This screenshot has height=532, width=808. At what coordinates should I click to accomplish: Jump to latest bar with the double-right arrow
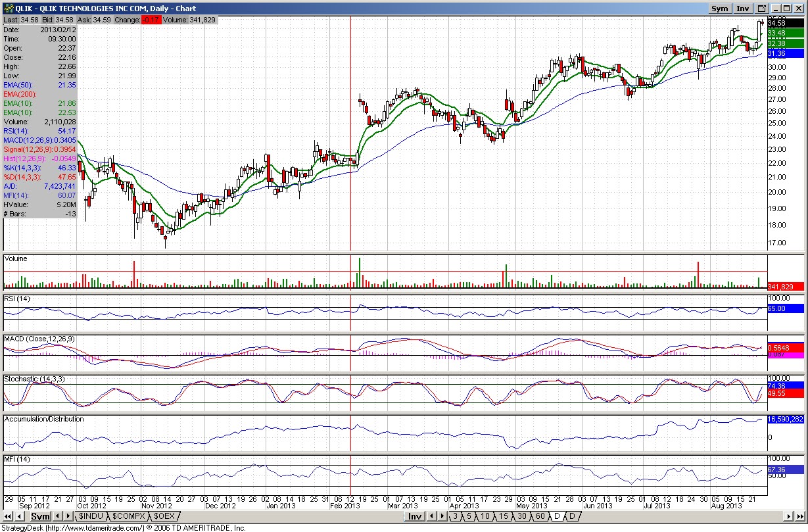[x=799, y=516]
